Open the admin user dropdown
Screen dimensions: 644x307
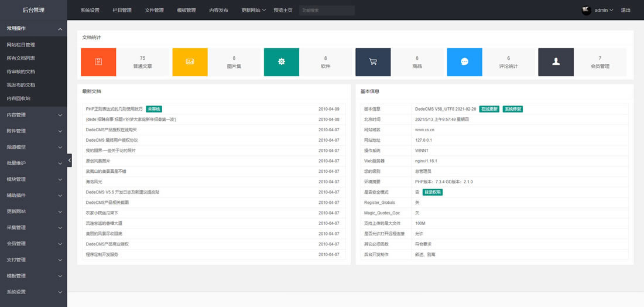pyautogui.click(x=604, y=10)
